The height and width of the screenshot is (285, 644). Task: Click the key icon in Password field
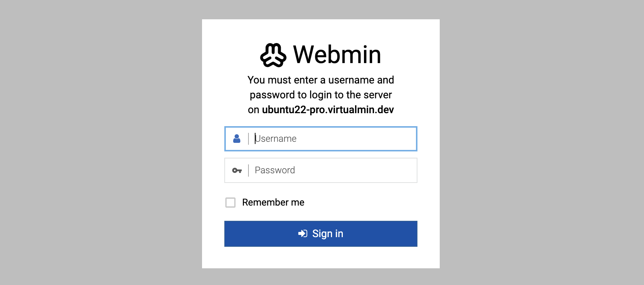point(237,170)
